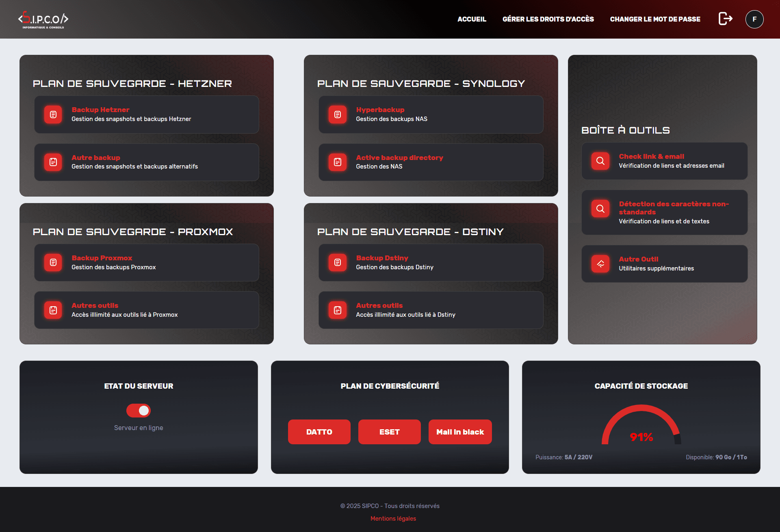The width and height of the screenshot is (780, 532).
Task: Click the Active backup directory icon
Action: [338, 162]
